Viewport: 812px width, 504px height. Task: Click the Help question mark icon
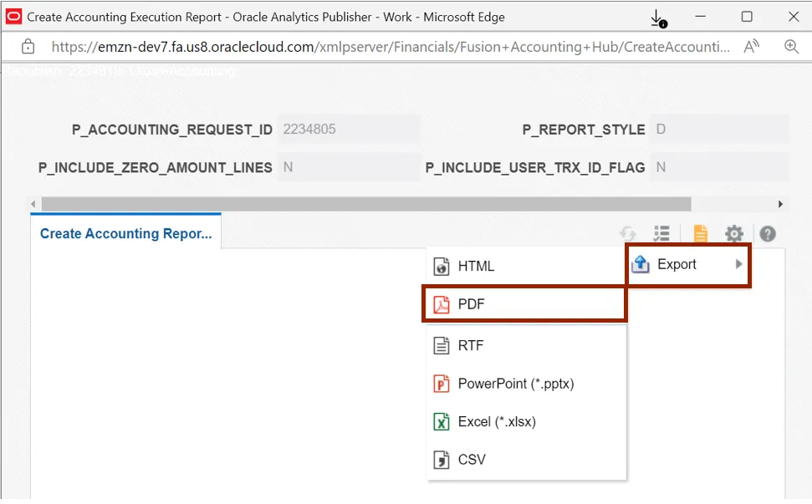coord(767,234)
